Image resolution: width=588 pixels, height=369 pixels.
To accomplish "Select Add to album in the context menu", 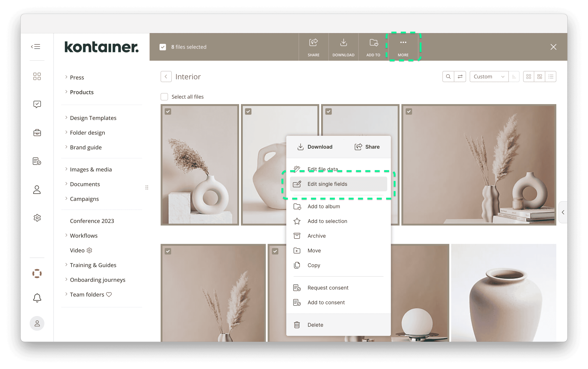I will pos(324,206).
